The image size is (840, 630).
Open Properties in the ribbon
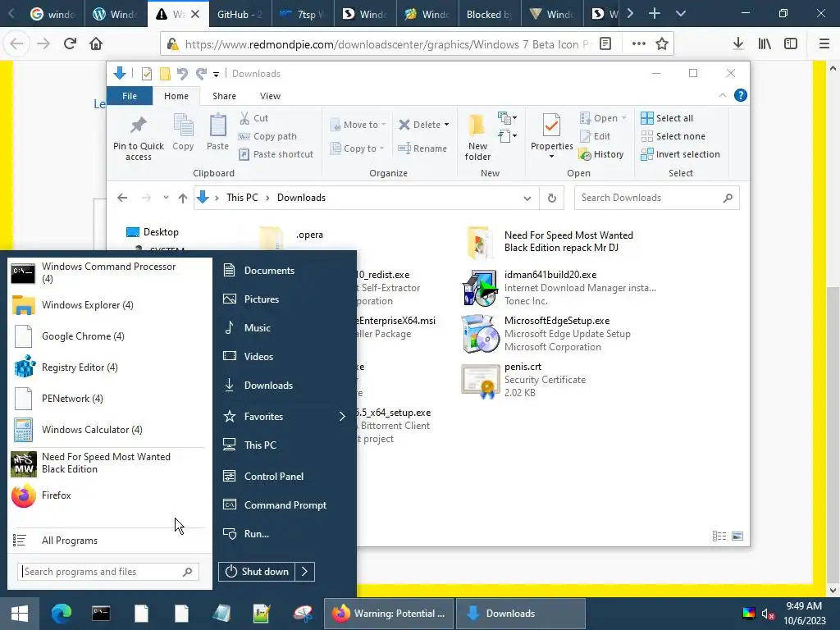[552, 137]
